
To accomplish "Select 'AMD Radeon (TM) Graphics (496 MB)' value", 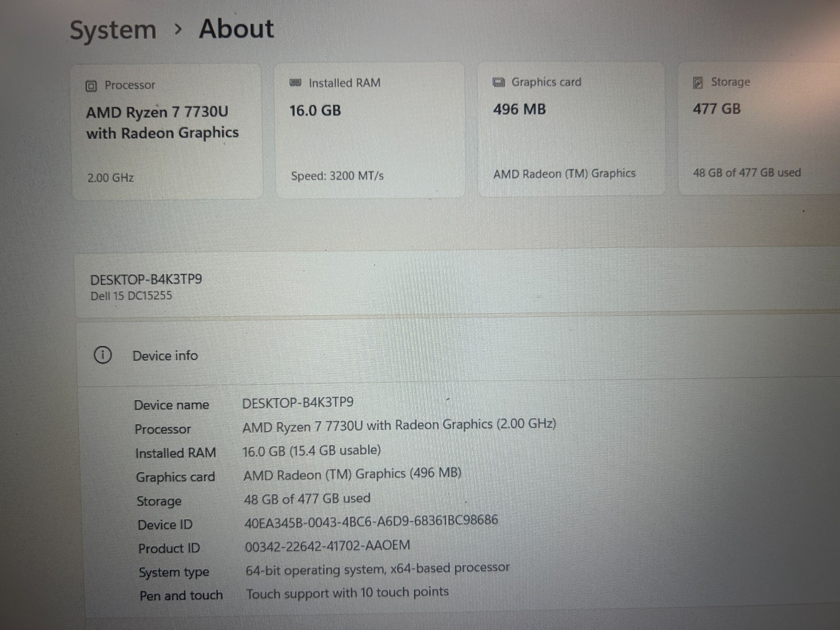I will [x=352, y=475].
